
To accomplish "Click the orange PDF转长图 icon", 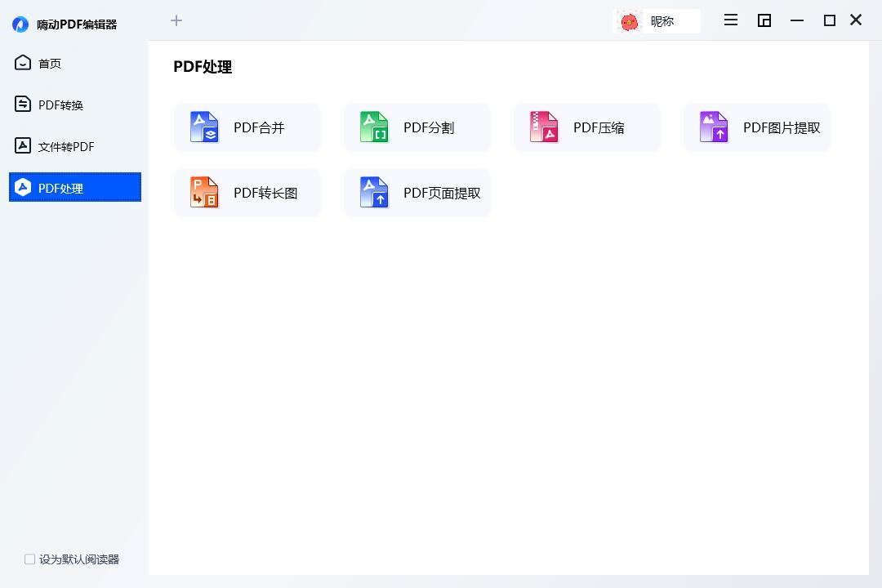I will click(x=204, y=193).
